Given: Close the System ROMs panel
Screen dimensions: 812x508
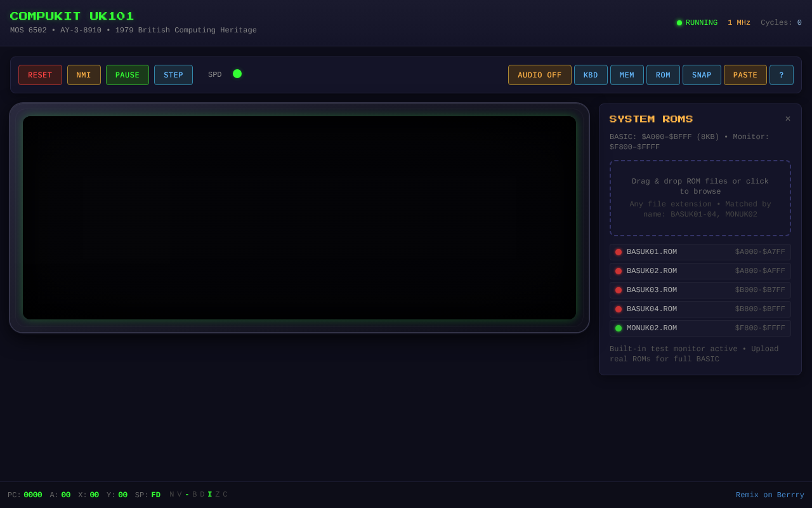Looking at the screenshot, I should (x=788, y=119).
